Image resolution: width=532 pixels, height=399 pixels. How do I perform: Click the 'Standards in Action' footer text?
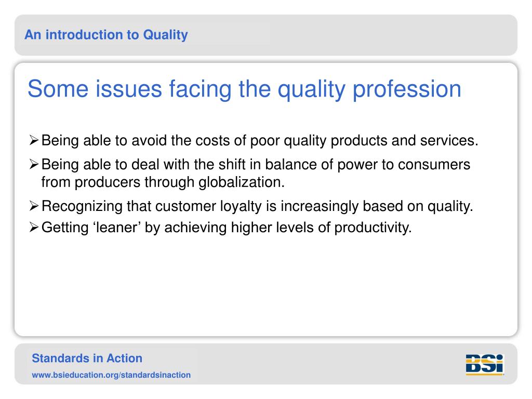(87, 358)
